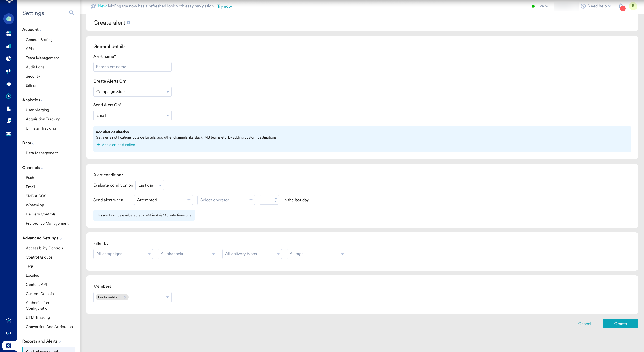644x352 pixels.
Task: Remove bindu.reddy member chip
Action: (125, 298)
